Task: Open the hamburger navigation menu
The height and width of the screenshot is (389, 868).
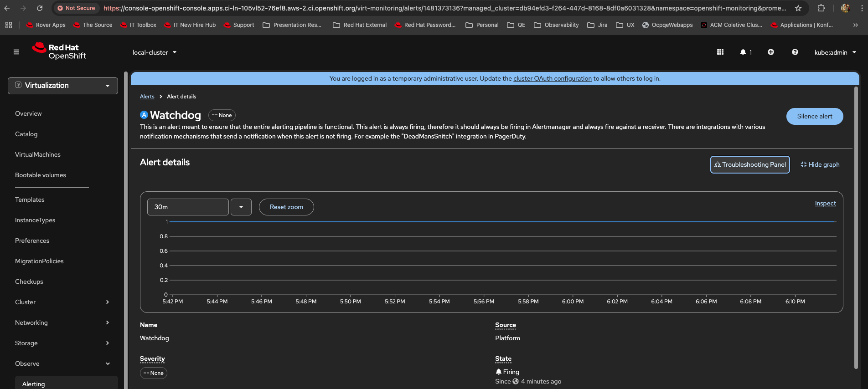Action: point(16,52)
